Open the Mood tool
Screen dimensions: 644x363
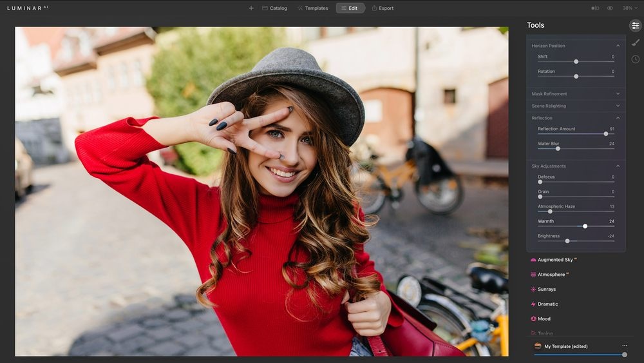click(x=544, y=319)
